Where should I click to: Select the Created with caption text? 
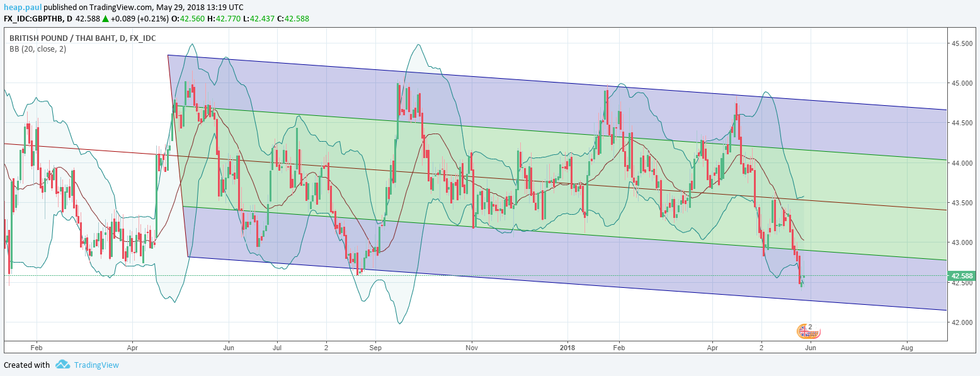pos(26,365)
